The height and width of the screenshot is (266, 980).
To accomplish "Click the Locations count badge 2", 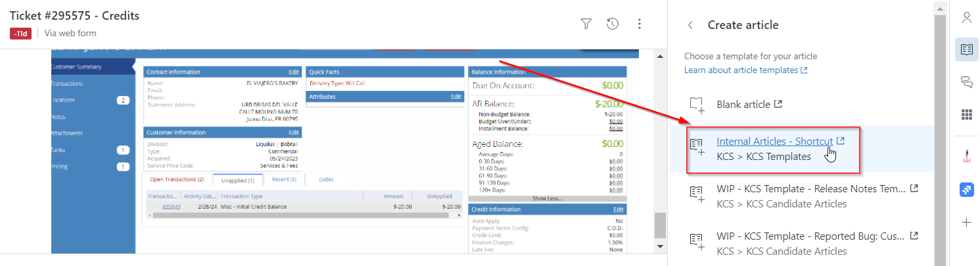I will [x=123, y=100].
